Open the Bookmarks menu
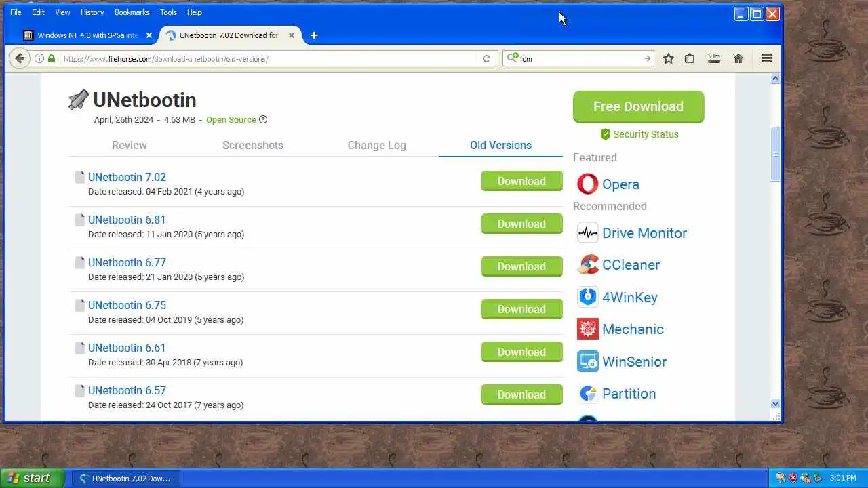Screen dimensions: 868x488 coord(132,12)
